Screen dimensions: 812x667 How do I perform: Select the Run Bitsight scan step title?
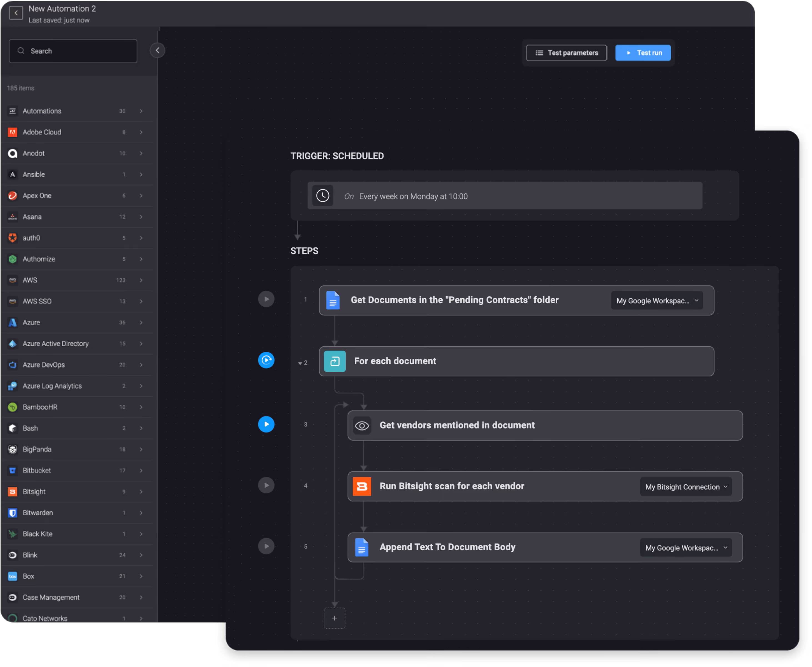452,487
